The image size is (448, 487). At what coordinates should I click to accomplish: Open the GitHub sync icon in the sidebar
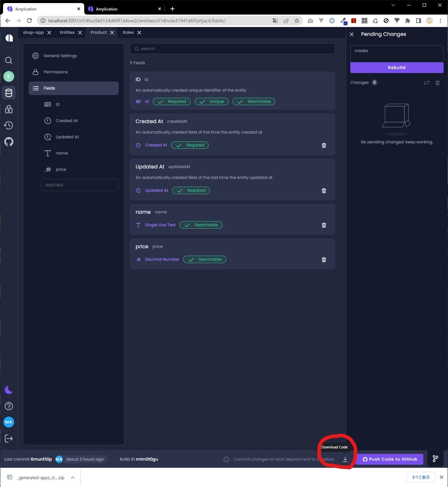coord(9,142)
